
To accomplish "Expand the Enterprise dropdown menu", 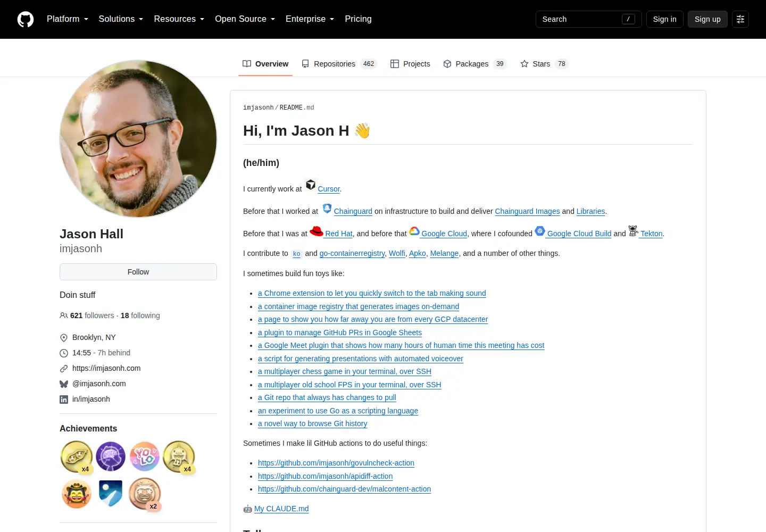I will coord(310,19).
